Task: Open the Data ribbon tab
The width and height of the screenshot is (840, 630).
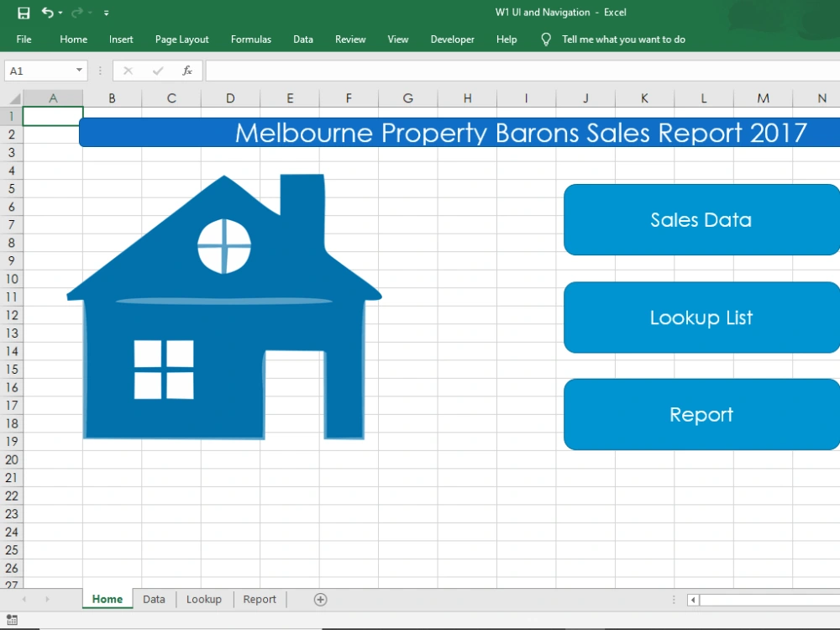Action: [302, 39]
